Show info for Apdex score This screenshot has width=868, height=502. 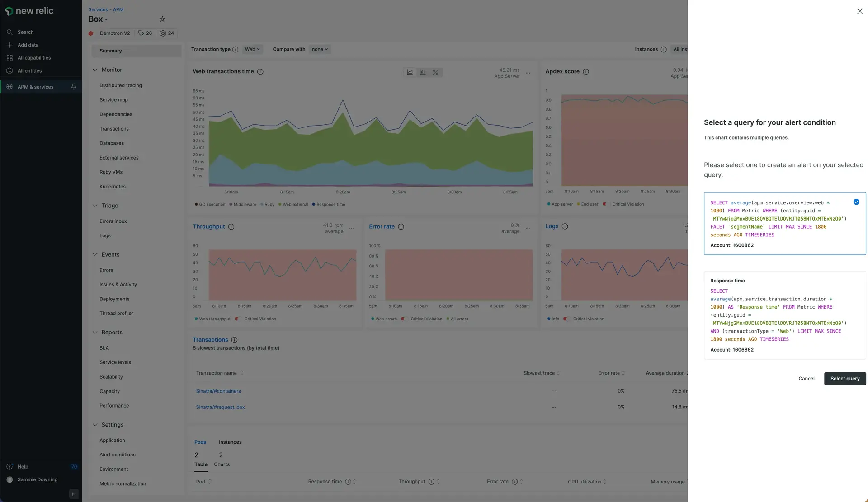coord(586,72)
